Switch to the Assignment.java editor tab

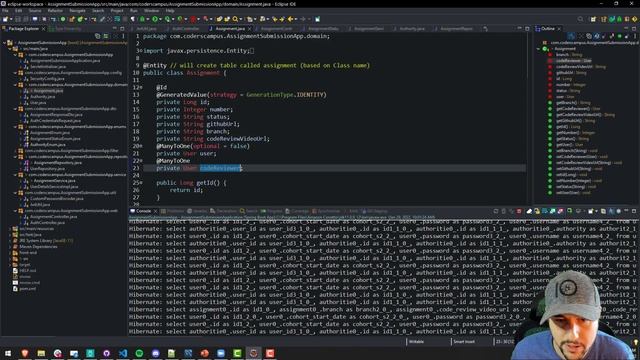(230, 29)
